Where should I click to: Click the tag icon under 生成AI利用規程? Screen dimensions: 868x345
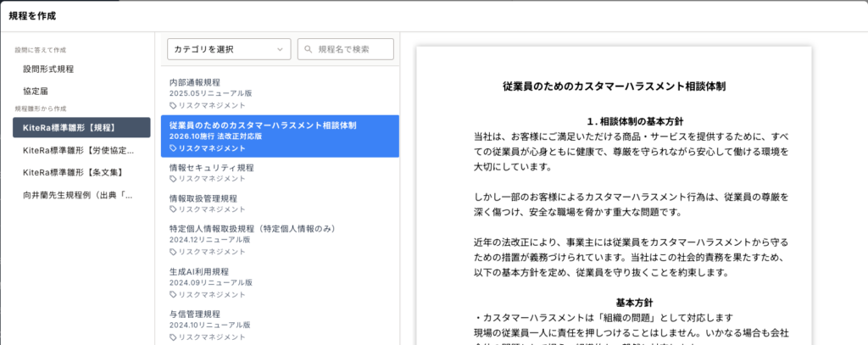[174, 294]
